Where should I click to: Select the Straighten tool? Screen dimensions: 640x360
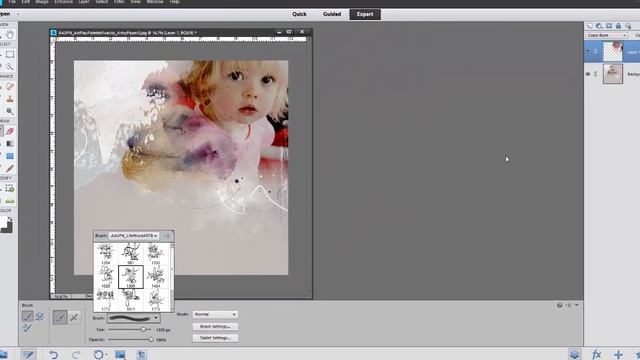pos(10,201)
